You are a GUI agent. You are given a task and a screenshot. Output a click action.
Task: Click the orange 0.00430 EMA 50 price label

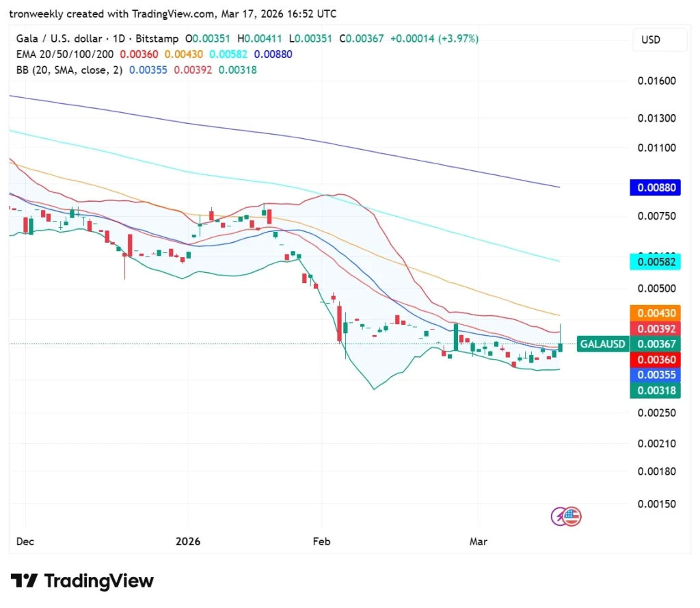[654, 313]
